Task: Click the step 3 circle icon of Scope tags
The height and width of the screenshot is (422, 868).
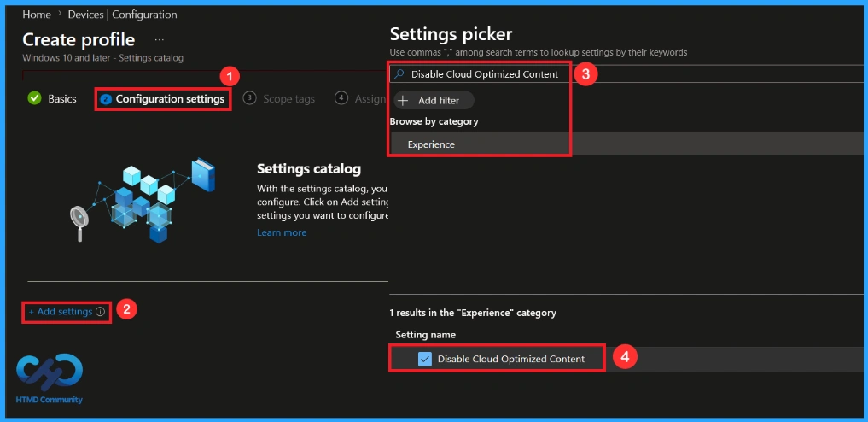Action: tap(250, 98)
